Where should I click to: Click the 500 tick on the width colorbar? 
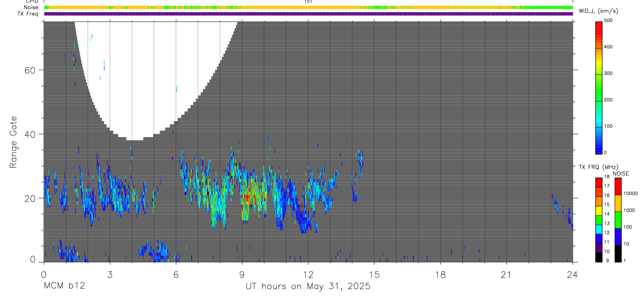(608, 20)
